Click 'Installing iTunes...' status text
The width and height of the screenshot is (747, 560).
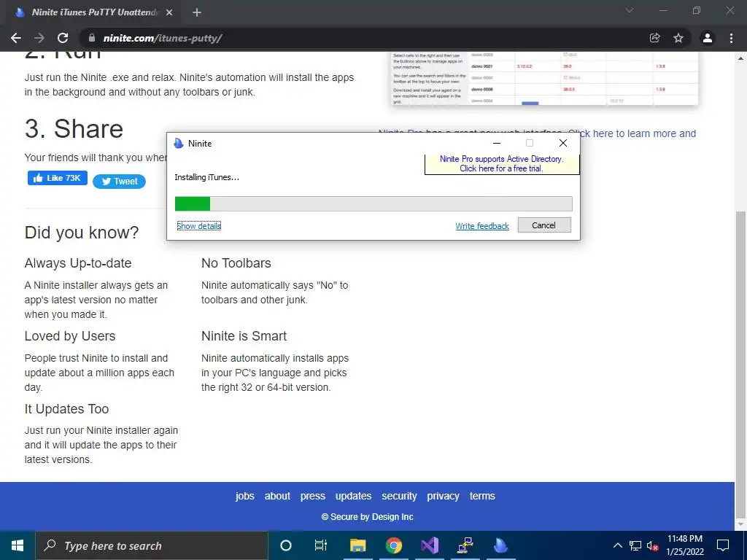coord(206,177)
